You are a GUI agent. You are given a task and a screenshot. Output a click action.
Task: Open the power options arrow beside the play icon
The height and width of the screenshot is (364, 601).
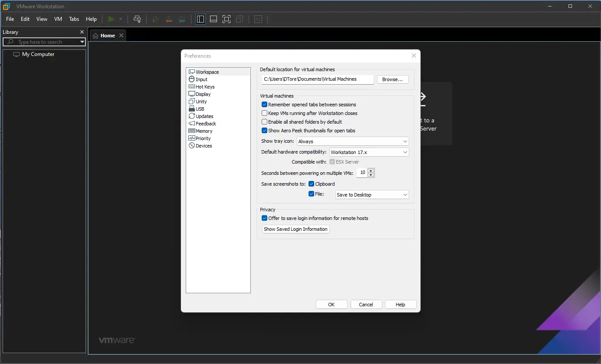pyautogui.click(x=121, y=19)
